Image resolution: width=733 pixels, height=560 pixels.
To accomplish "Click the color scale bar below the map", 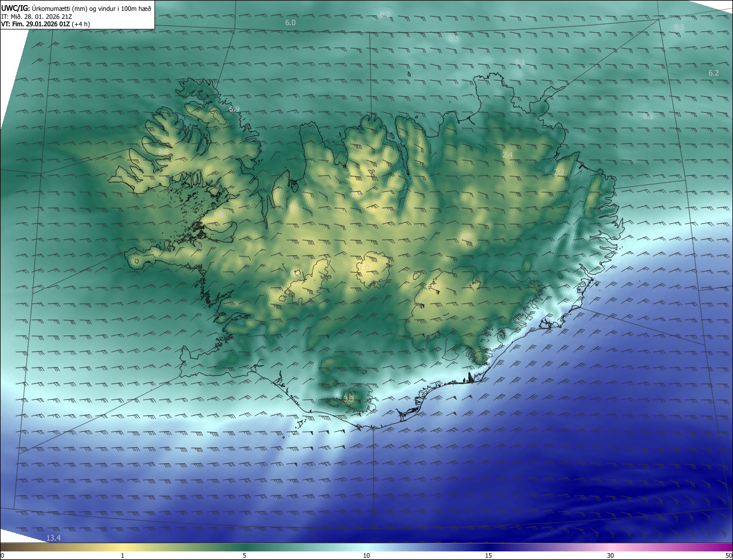I will coord(366,547).
